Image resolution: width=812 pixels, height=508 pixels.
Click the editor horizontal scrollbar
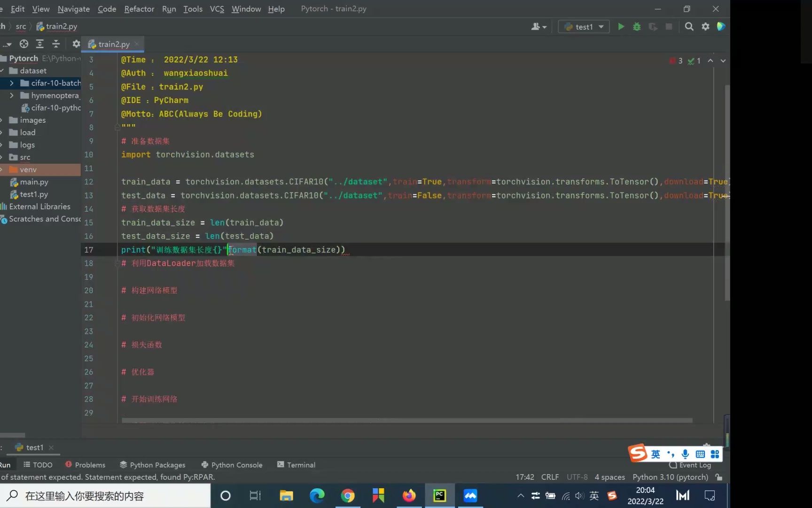[407, 421]
